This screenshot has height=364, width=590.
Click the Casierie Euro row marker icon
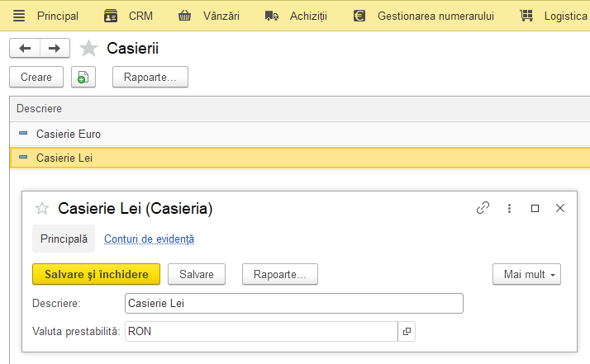pos(23,133)
